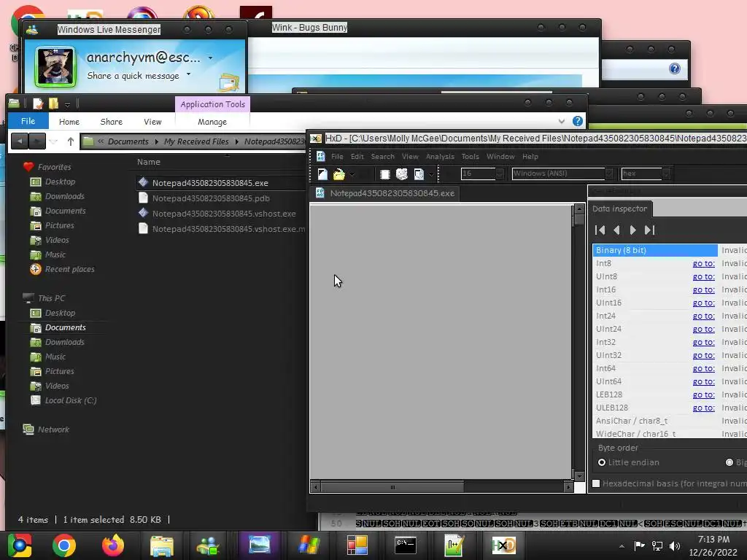This screenshot has height=560, width=747.
Task: Click the Messenger profile avatar picture
Action: [x=55, y=66]
